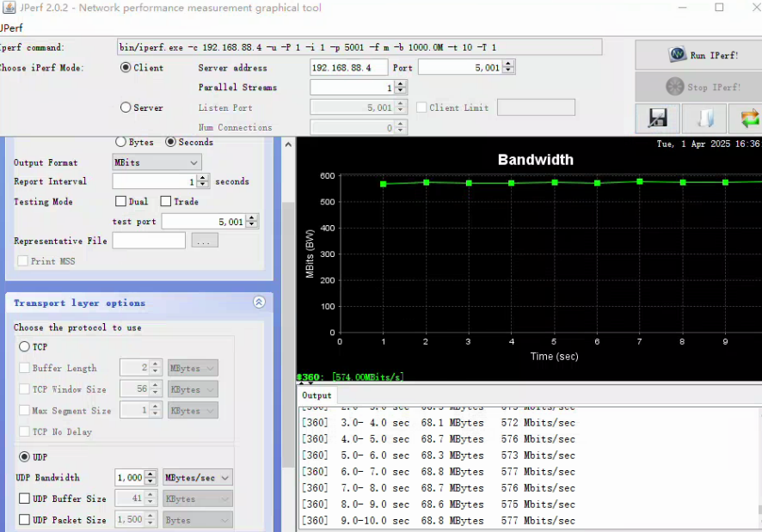Switch to the Output tab
Viewport: 762px width, 532px height.
pos(316,395)
